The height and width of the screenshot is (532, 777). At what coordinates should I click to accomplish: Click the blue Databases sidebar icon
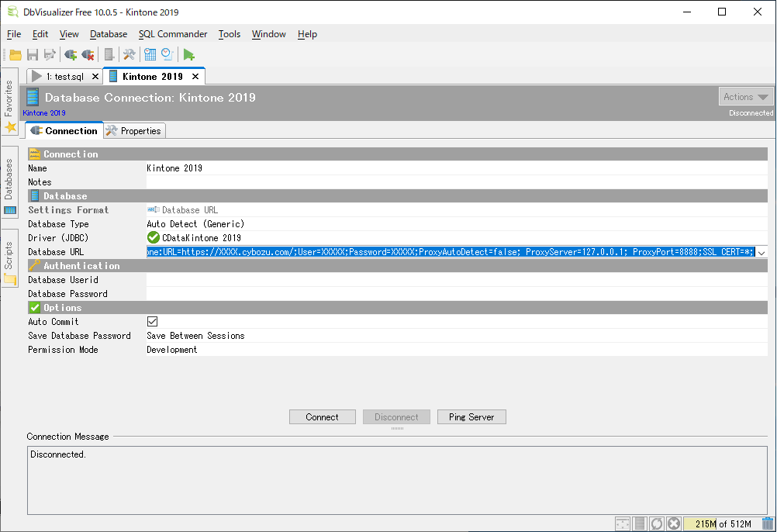pyautogui.click(x=10, y=210)
